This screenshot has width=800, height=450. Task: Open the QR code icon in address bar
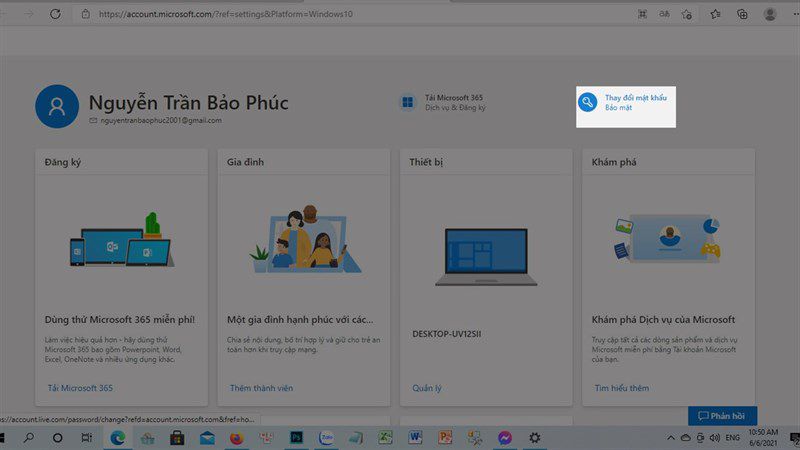pos(642,14)
